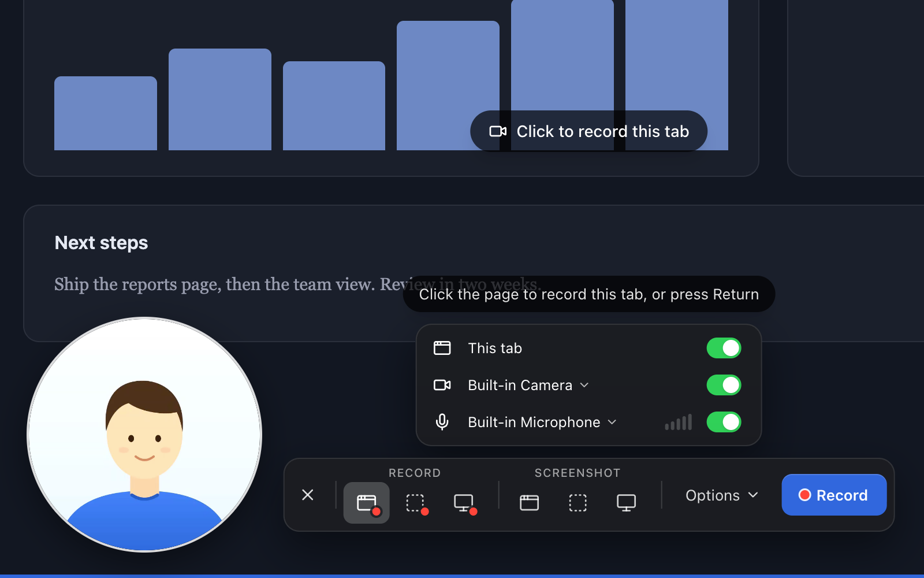Click the shortest leftmost chart bar
Viewport: 924px width, 578px height.
[106, 113]
